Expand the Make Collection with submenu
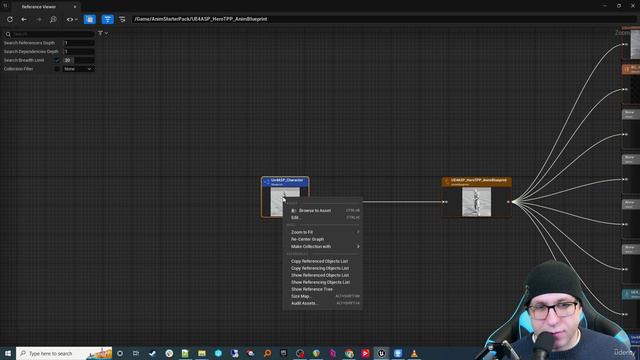 [322, 247]
